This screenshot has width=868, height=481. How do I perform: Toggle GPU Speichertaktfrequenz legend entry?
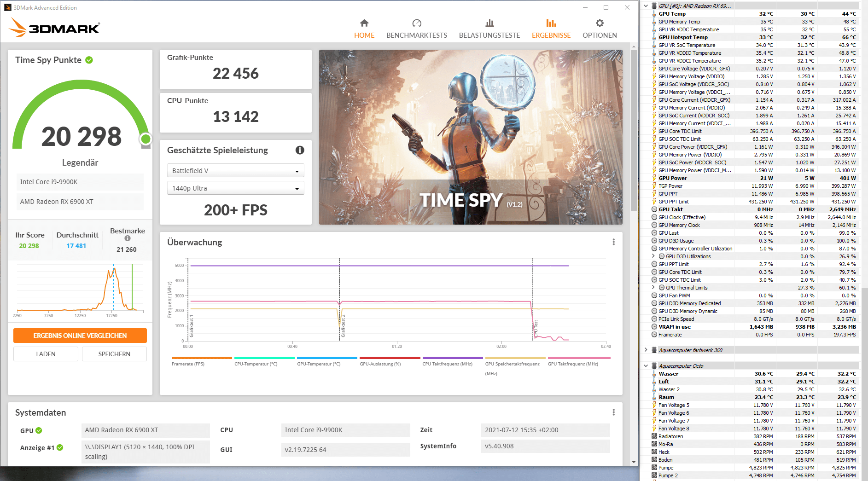513,368
